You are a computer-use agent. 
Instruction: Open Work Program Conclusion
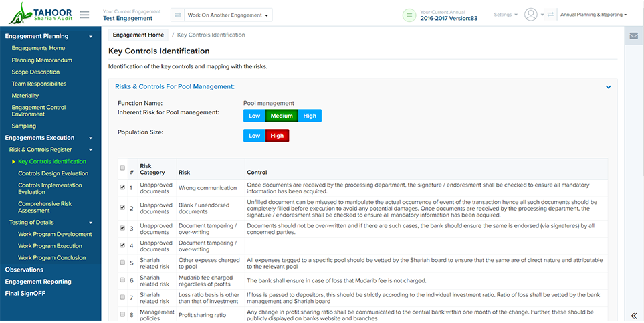52,258
